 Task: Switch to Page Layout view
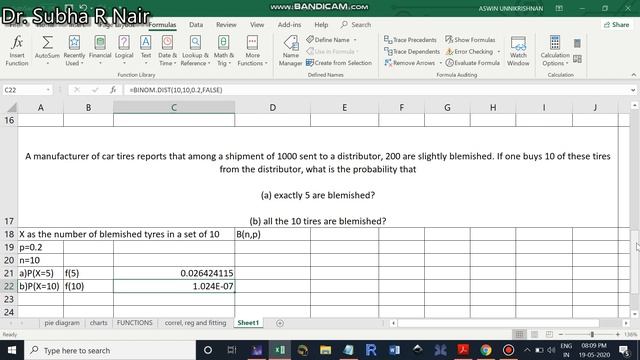click(534, 335)
